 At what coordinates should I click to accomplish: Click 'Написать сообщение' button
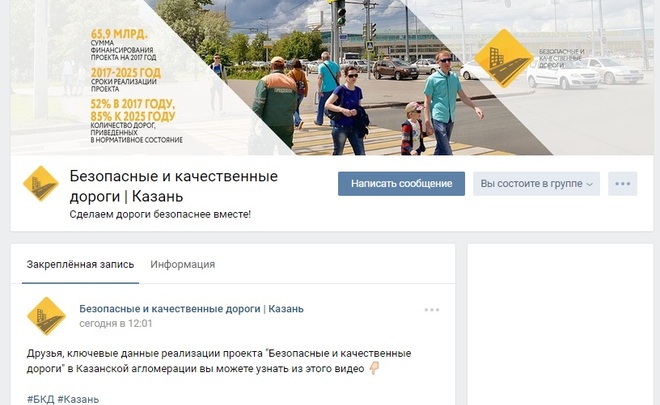pos(401,184)
